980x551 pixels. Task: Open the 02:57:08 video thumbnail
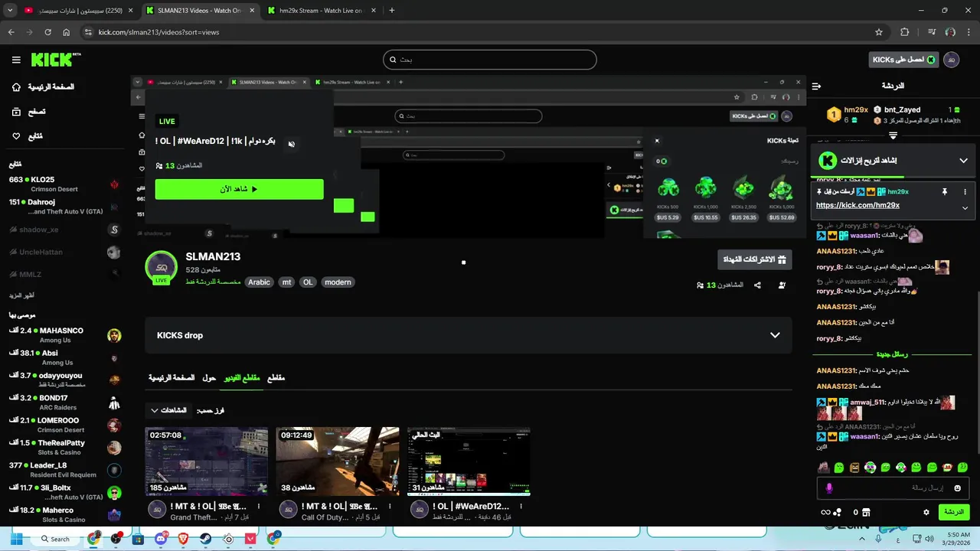click(207, 461)
